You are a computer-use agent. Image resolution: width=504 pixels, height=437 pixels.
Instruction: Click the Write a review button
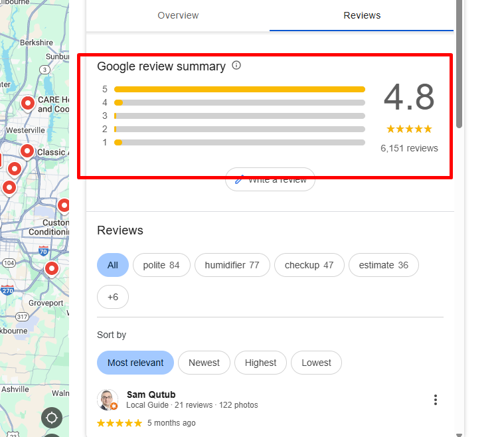(270, 179)
